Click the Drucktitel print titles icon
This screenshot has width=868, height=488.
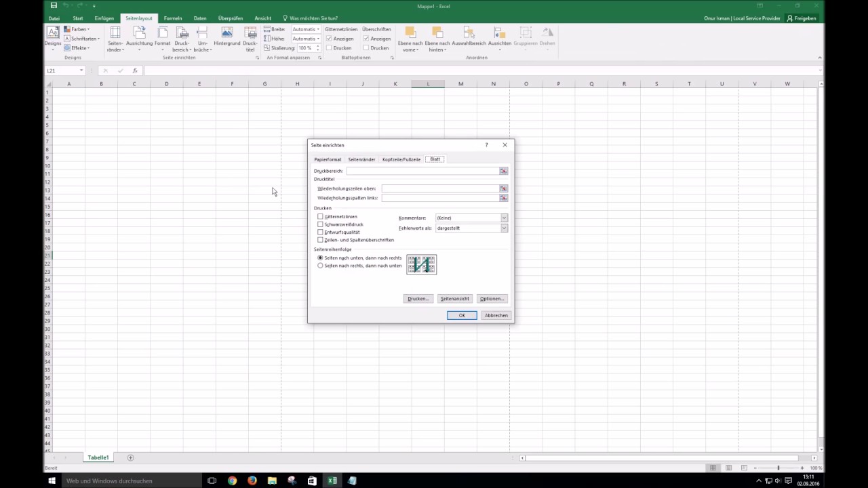click(250, 39)
